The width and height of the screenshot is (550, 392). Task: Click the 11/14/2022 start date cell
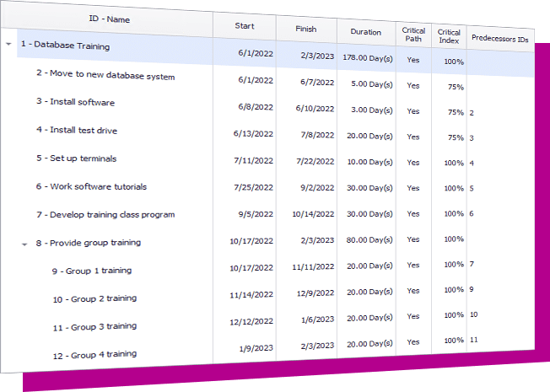coord(251,295)
